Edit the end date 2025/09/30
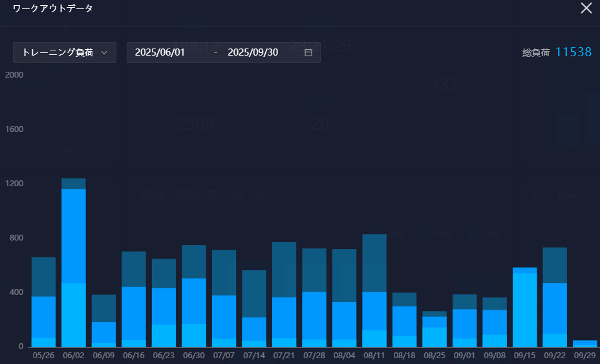The height and width of the screenshot is (364, 600). (253, 52)
